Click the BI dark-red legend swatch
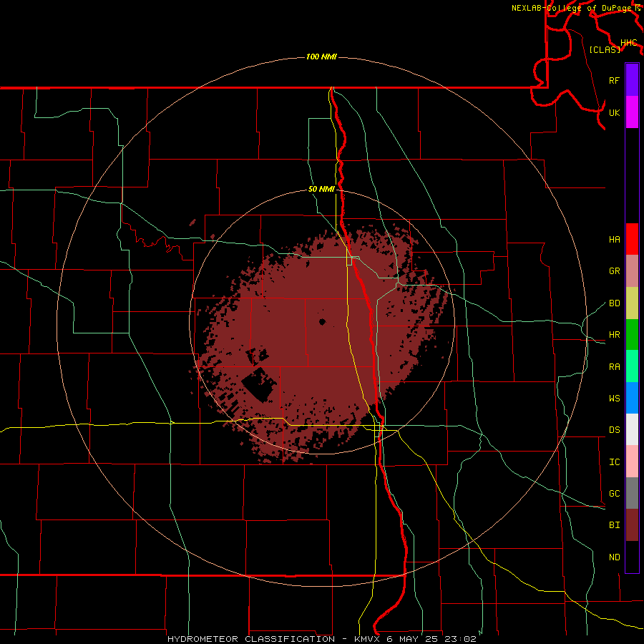 tap(632, 525)
